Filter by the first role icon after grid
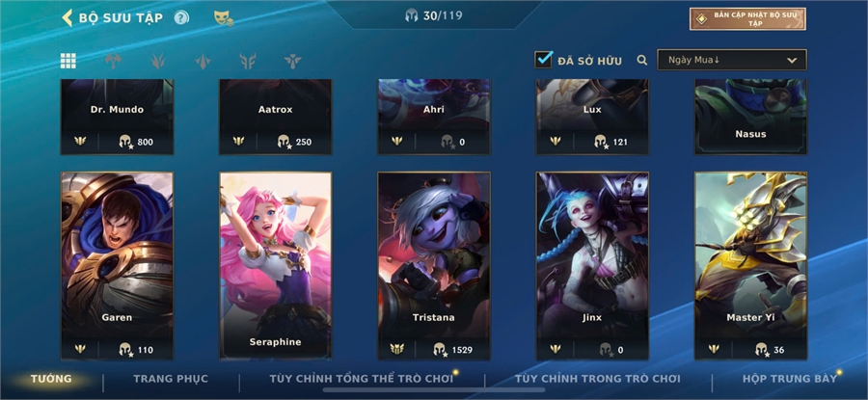This screenshot has width=868, height=400. (113, 61)
